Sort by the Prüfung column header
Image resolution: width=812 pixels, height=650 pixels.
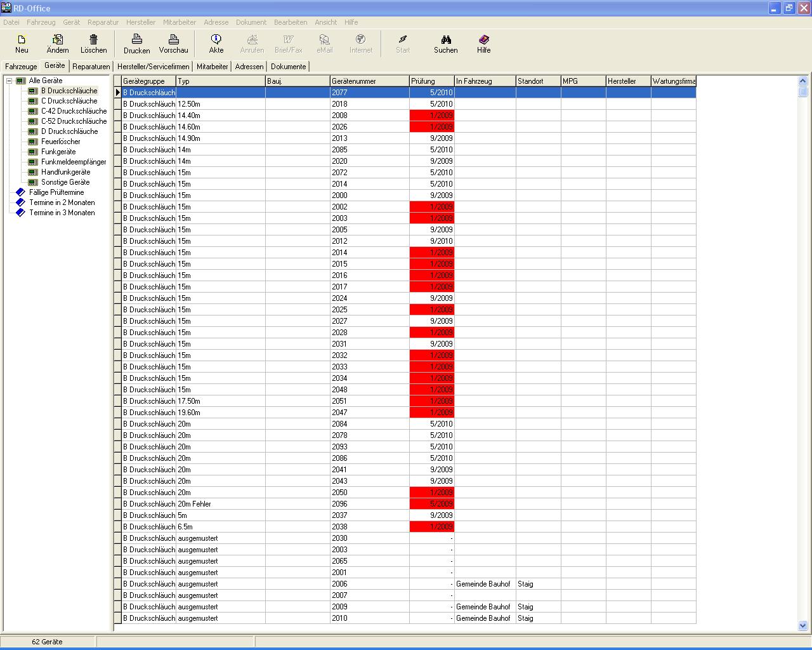click(x=431, y=81)
